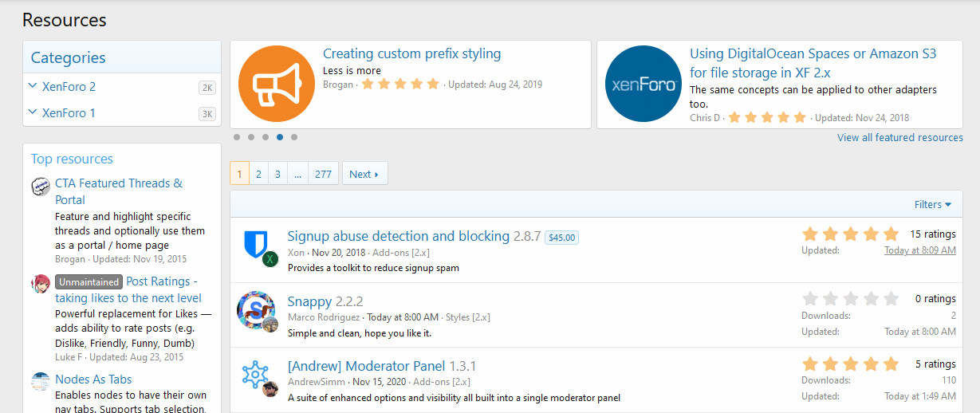Jump to page 277
Viewport: 980px width, 413px height.
[323, 174]
